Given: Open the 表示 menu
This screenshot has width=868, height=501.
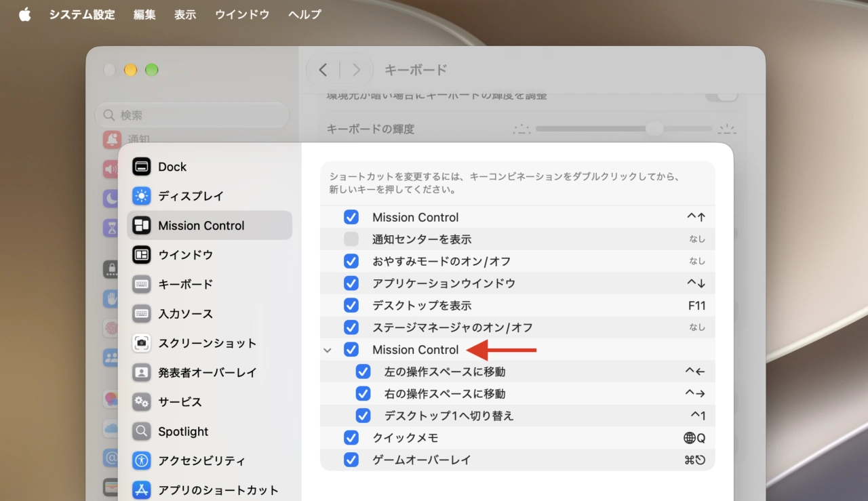Looking at the screenshot, I should 185,14.
